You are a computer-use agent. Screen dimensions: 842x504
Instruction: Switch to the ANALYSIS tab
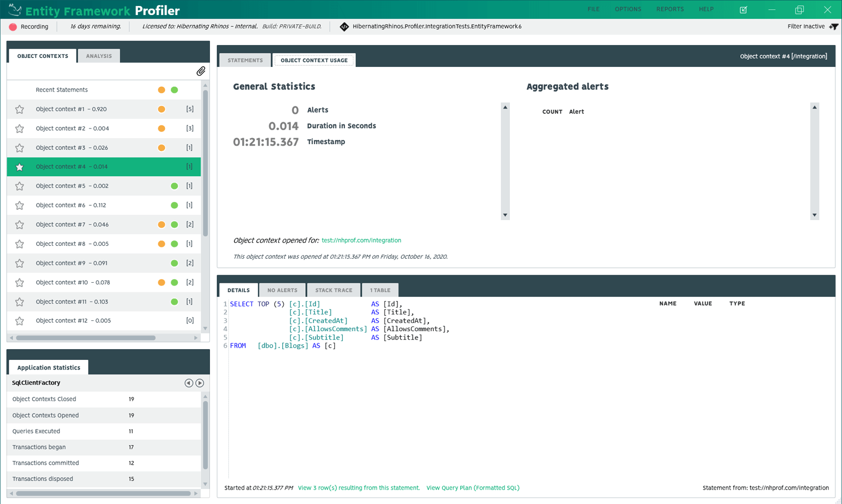(99, 56)
